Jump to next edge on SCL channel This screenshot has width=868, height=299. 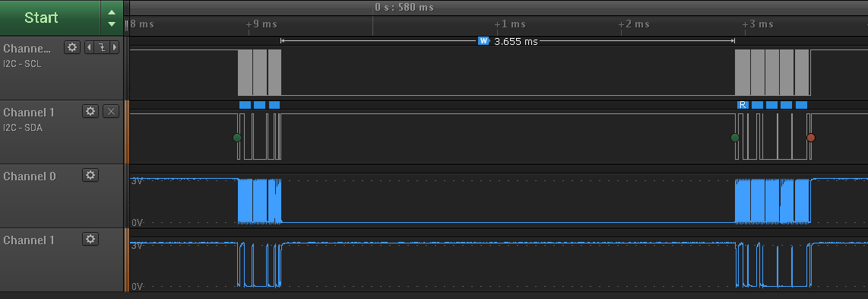tap(115, 47)
